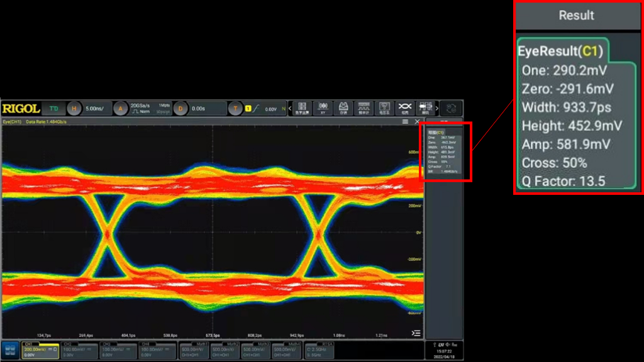Open the function navigation grid icon

tap(10, 350)
